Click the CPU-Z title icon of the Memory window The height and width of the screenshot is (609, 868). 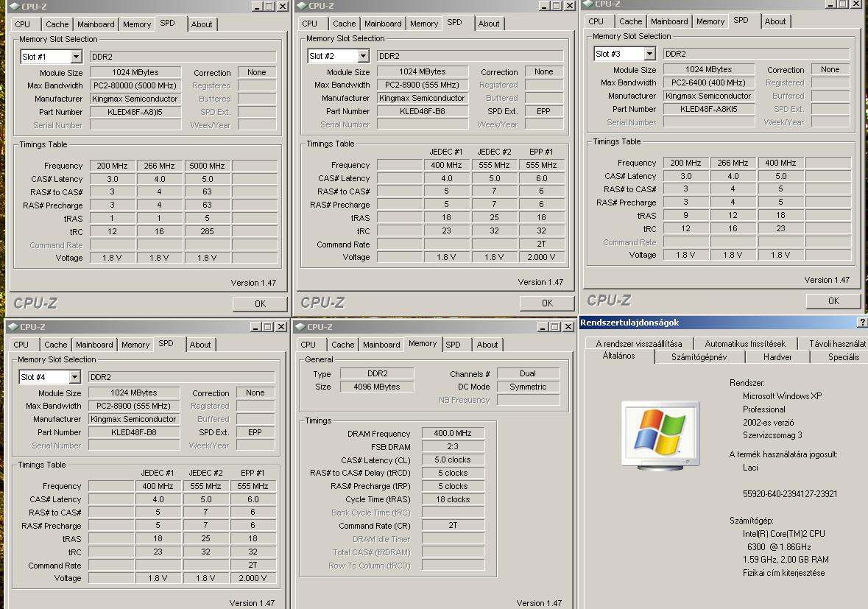[x=300, y=327]
